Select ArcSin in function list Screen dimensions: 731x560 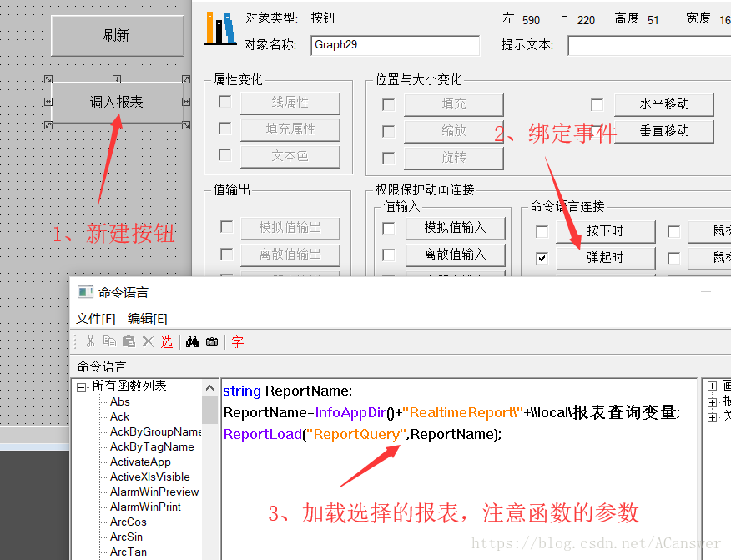[126, 537]
